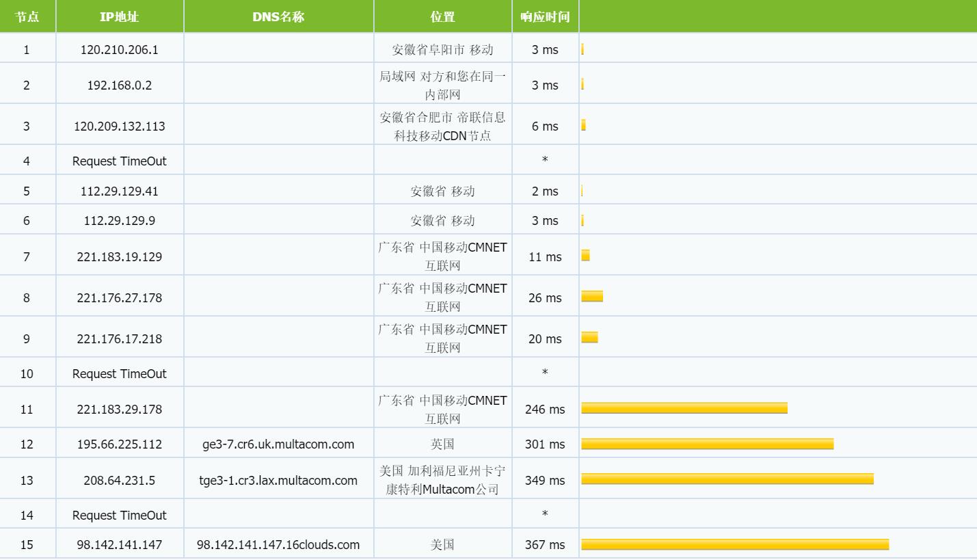Click the yellow latency bar for 367 ms
This screenshot has width=977, height=560.
pyautogui.click(x=735, y=544)
